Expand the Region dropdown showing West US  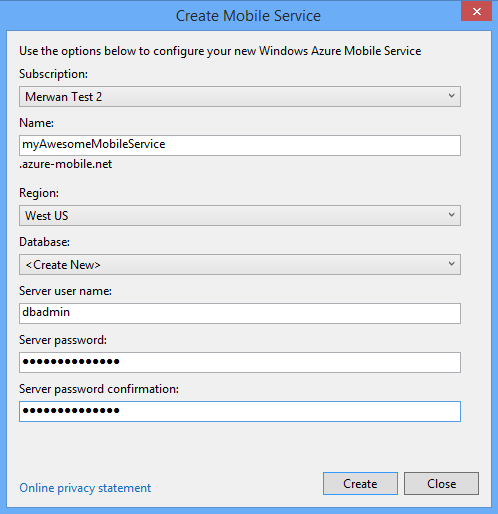click(x=240, y=216)
